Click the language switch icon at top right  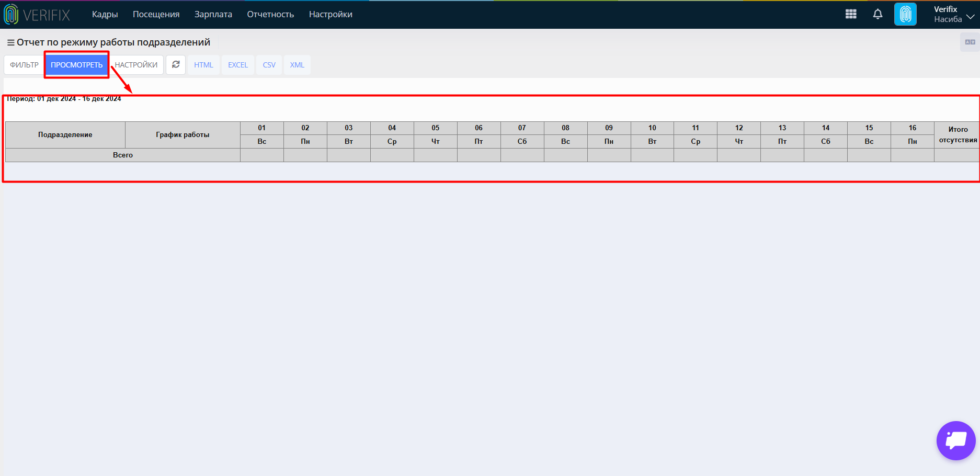click(970, 42)
